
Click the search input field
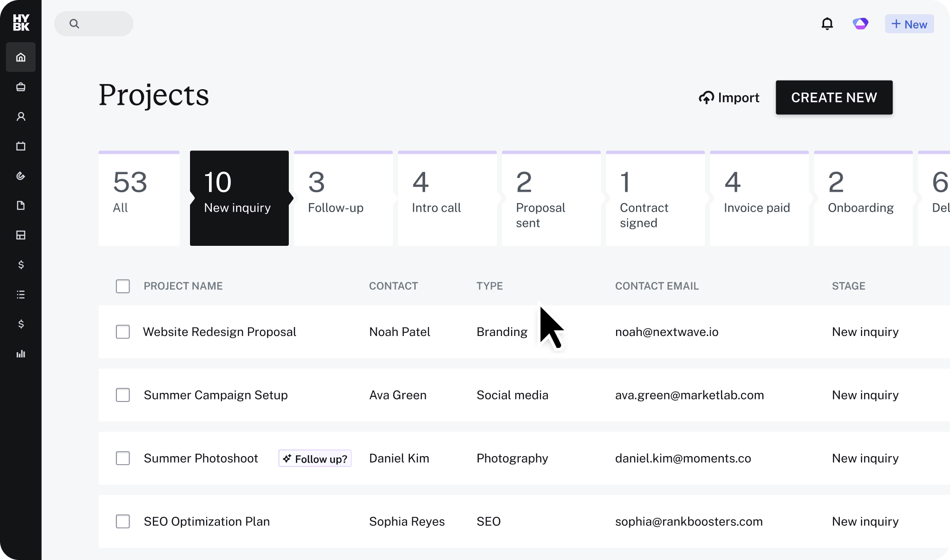click(94, 24)
